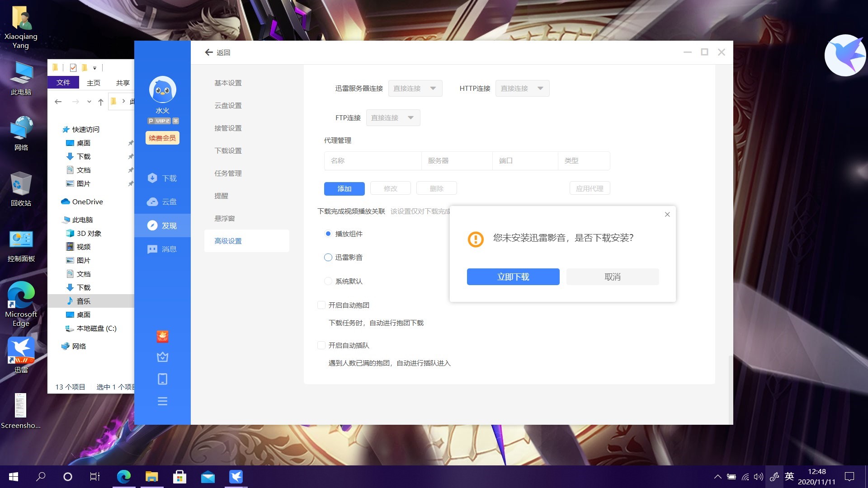This screenshot has height=488, width=868.
Task: Open the 消息 messages icon
Action: click(153, 249)
